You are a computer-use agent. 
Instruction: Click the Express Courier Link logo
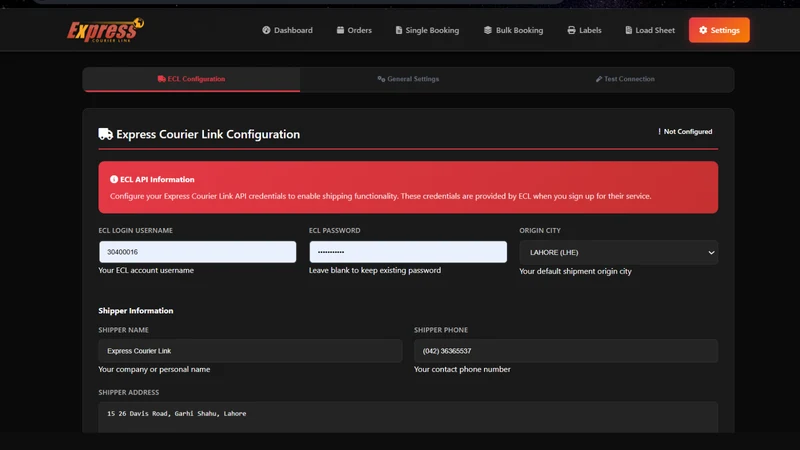coord(105,30)
